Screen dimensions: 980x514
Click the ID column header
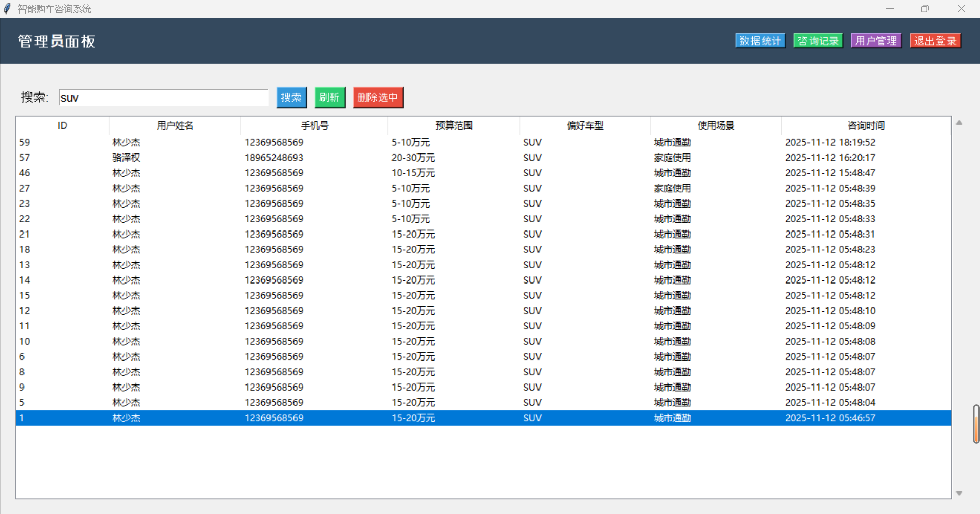click(x=62, y=125)
